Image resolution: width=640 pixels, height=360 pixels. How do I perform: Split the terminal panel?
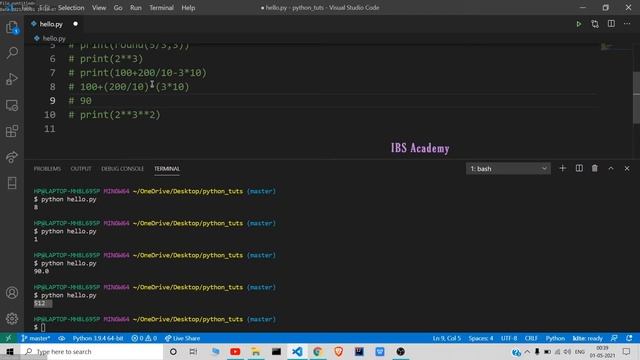click(579, 168)
